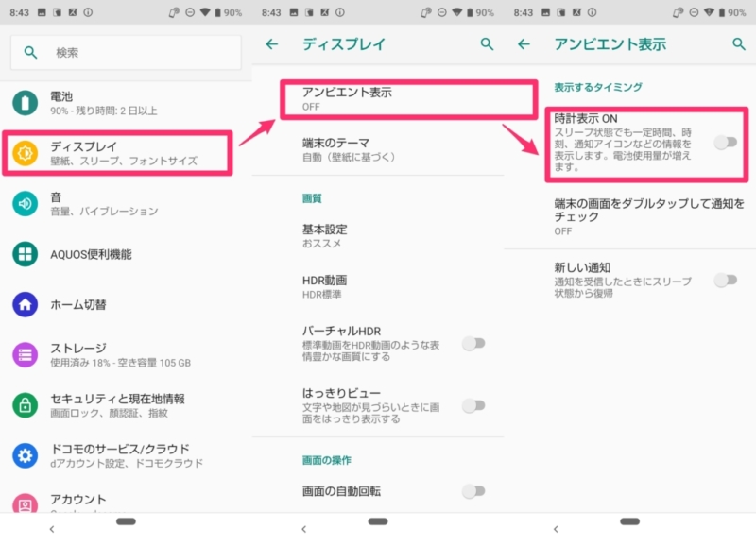
Task: Toggle the 新しい通知 switch
Action: point(726,280)
